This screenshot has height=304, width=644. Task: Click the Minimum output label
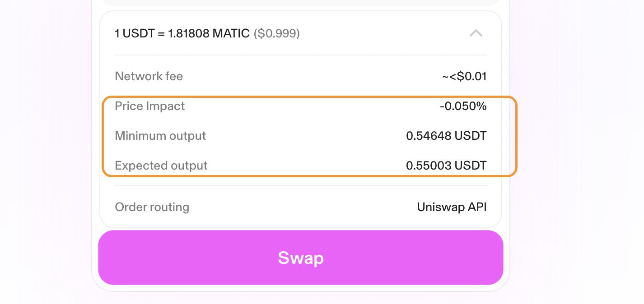(160, 136)
